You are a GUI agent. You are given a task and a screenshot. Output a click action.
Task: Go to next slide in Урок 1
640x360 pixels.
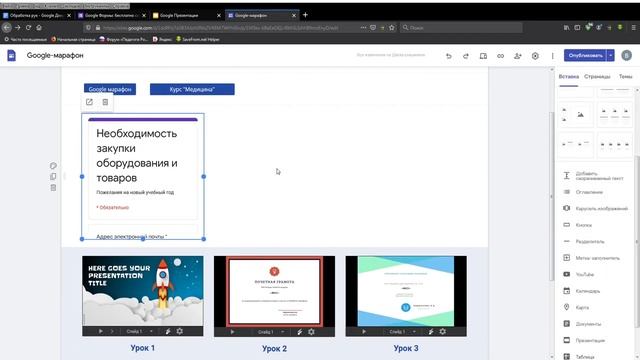pos(112,331)
